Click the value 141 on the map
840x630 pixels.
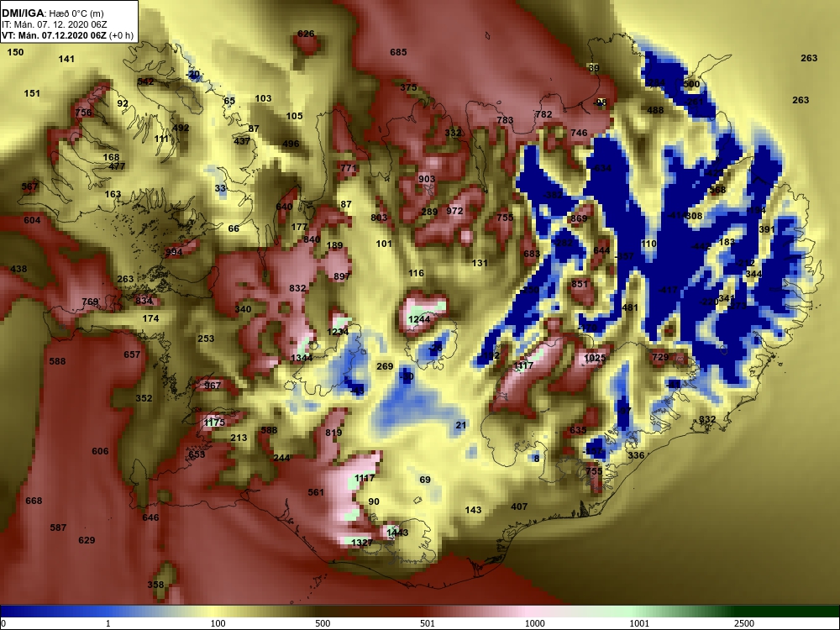click(66, 59)
